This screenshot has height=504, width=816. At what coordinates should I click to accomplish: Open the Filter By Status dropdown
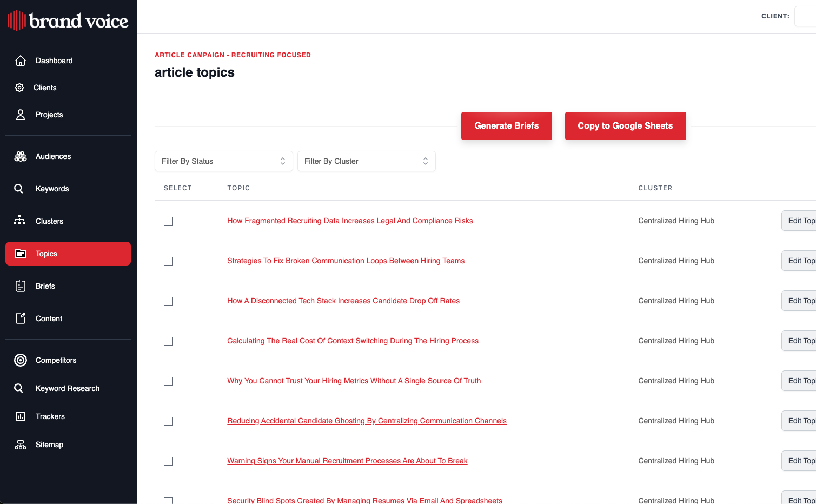pos(223,161)
